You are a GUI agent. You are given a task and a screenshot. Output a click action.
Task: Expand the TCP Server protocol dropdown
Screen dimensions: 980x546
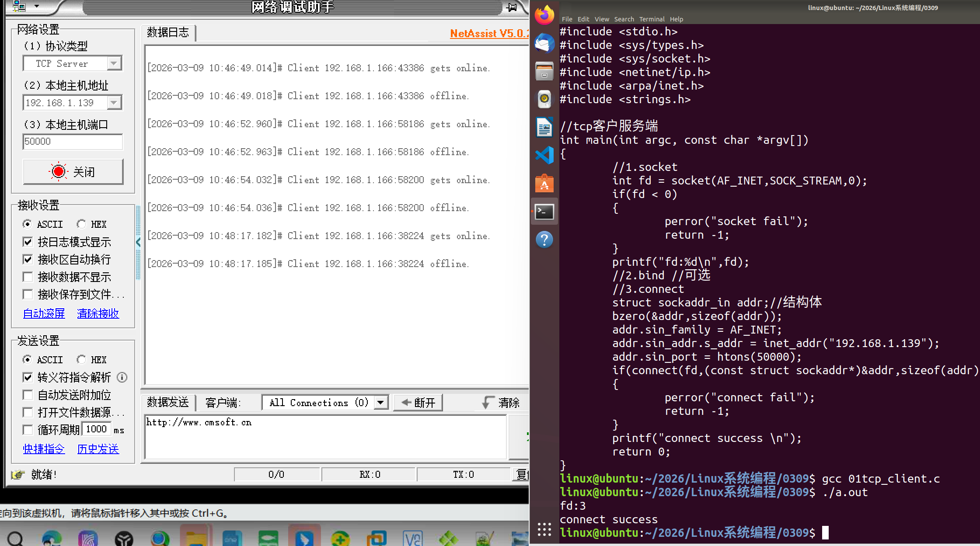[x=114, y=63]
